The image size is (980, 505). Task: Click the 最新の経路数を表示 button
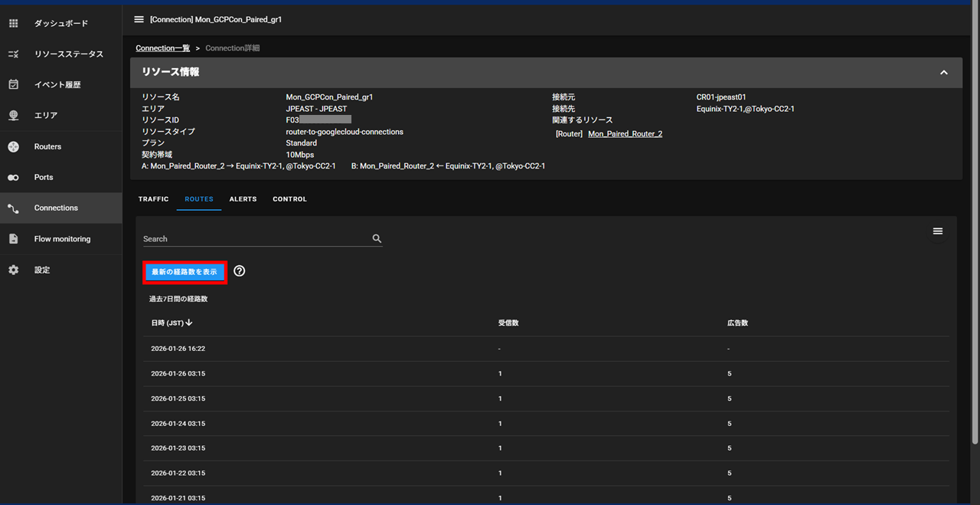point(185,272)
